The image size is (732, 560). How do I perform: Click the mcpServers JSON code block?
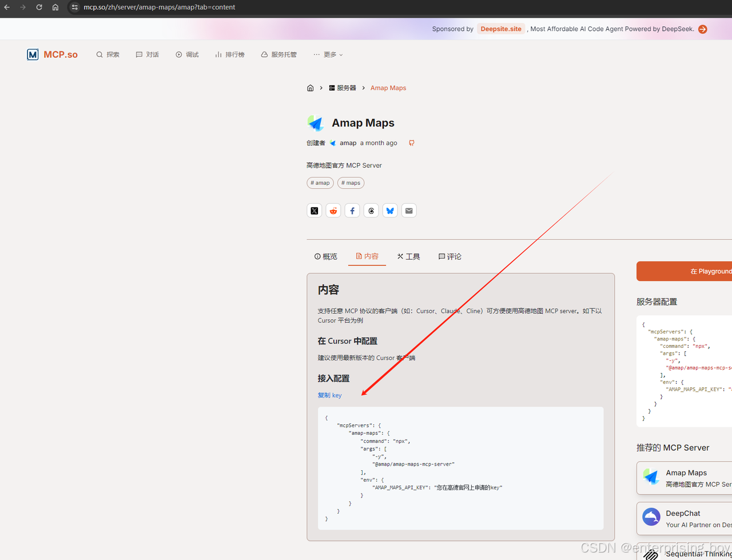461,468
